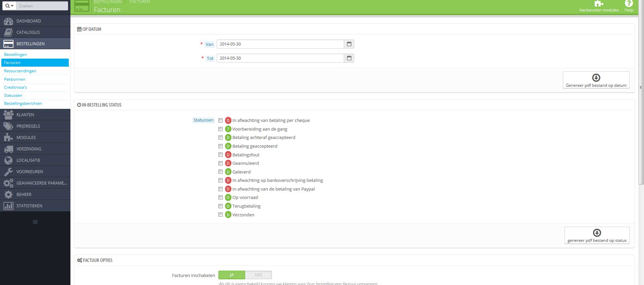Viewport: 644px width, 285px height.
Task: Open Retourzendingen submenu item
Action: point(20,71)
